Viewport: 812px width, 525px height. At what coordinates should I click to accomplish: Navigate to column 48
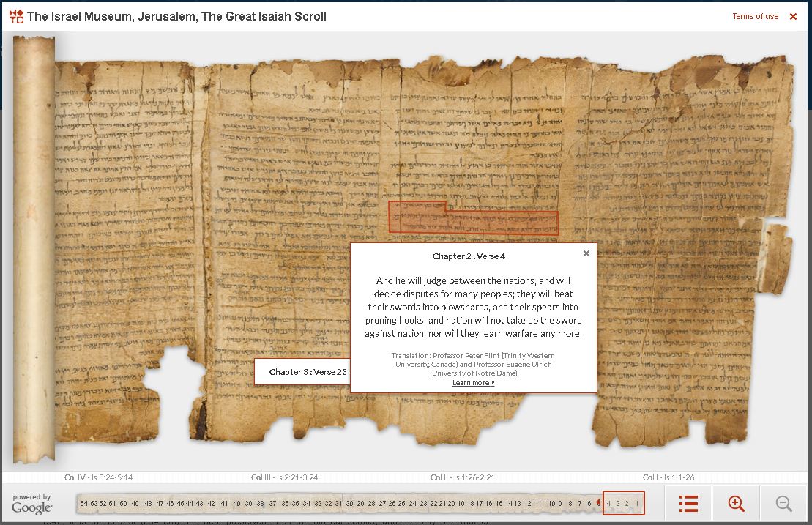coord(148,503)
